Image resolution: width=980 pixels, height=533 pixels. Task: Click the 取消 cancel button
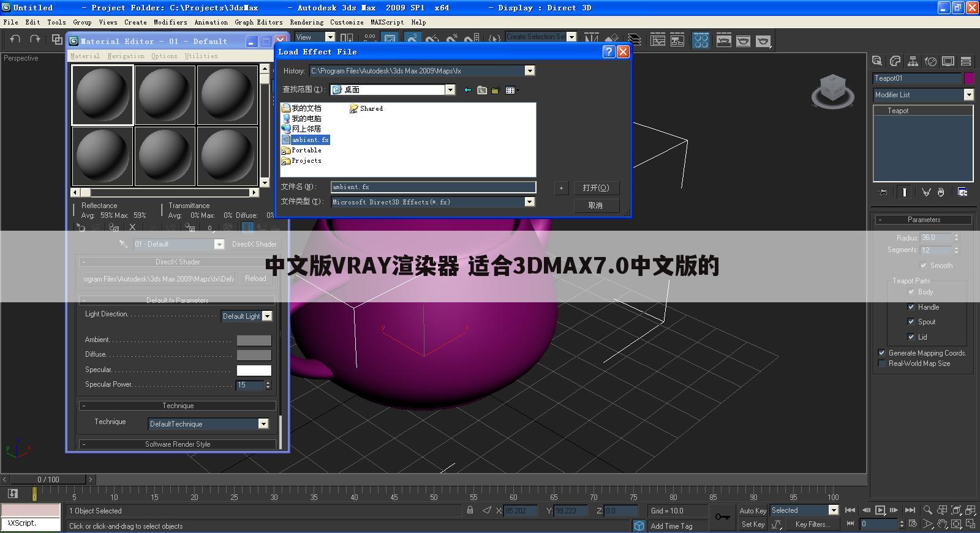pos(596,206)
